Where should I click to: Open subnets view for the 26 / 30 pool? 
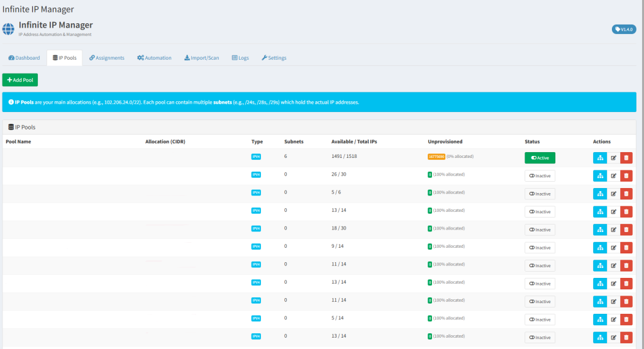(600, 176)
